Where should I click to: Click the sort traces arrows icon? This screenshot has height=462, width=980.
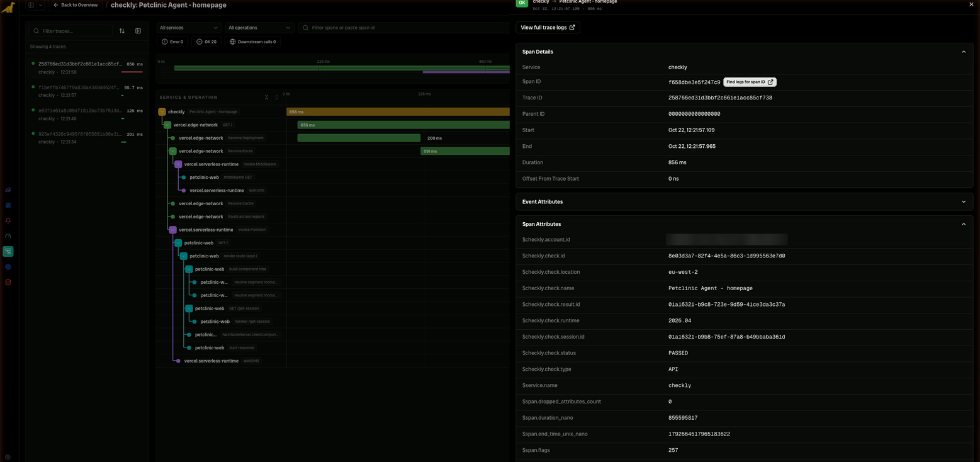click(122, 31)
